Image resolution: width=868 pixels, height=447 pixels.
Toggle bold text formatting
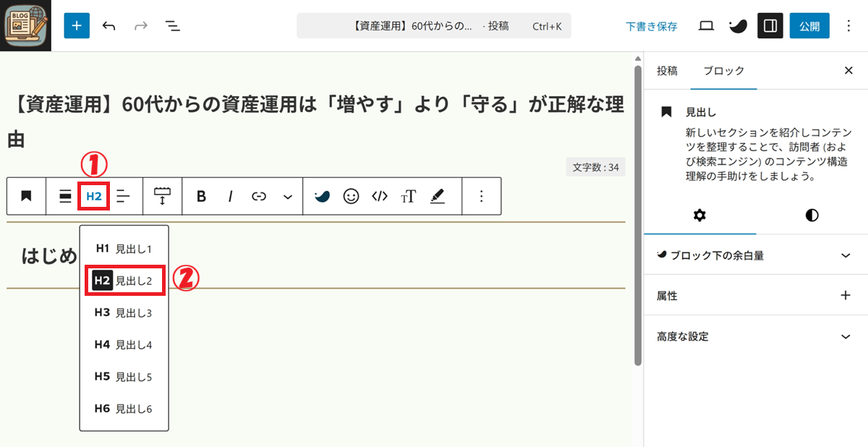click(x=202, y=197)
